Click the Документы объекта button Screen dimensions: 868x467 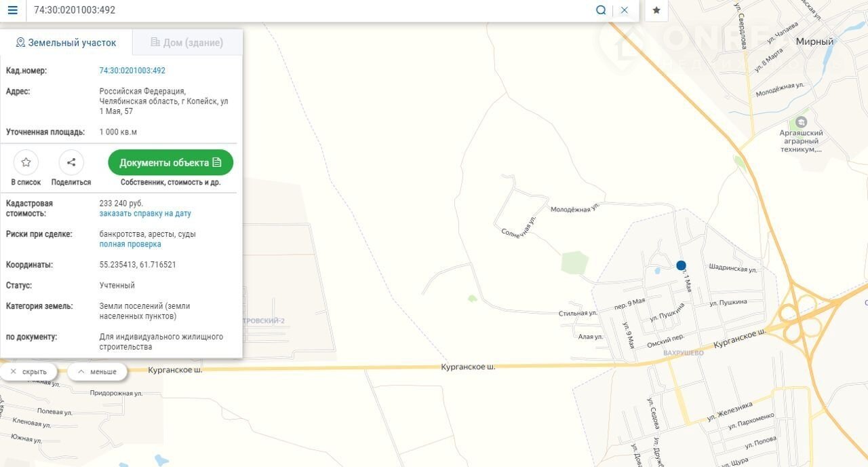point(170,163)
